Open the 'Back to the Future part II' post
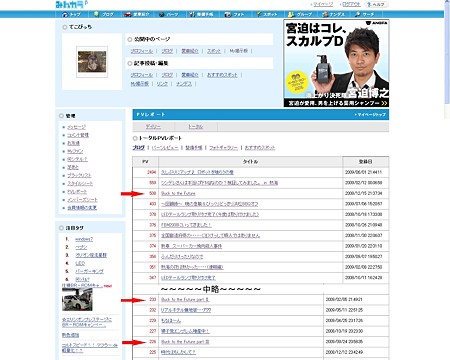The height and width of the screenshot is (360, 450). coord(185,300)
